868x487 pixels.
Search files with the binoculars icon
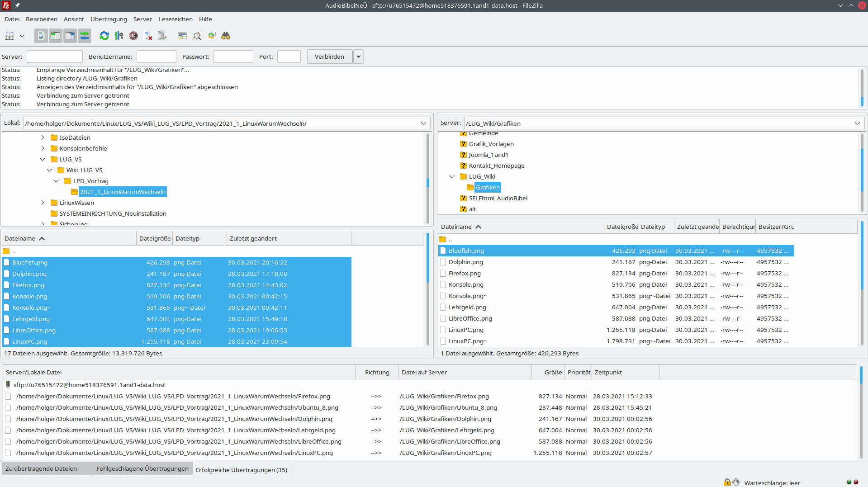pyautogui.click(x=226, y=36)
